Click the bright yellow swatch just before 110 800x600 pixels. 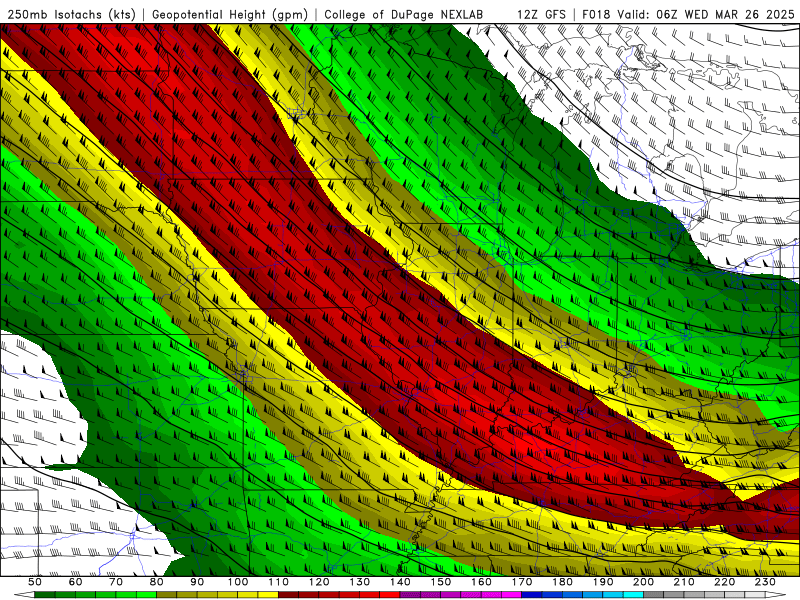point(268,595)
